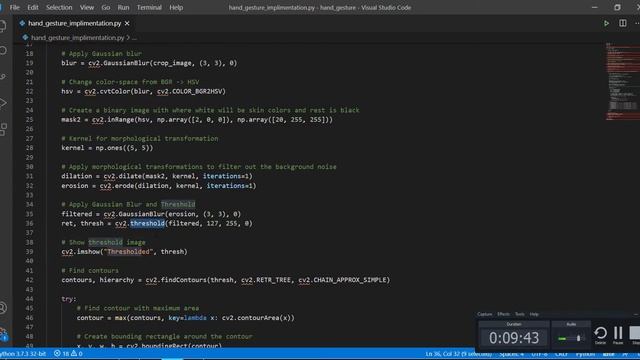
Task: Open the File menu in VS Code
Action: (x=15, y=7)
